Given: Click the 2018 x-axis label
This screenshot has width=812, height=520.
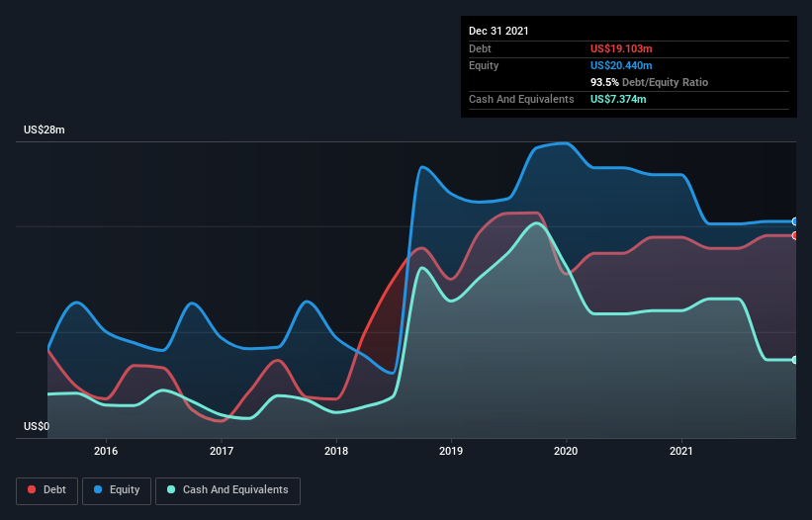Looking at the screenshot, I should 336,451.
